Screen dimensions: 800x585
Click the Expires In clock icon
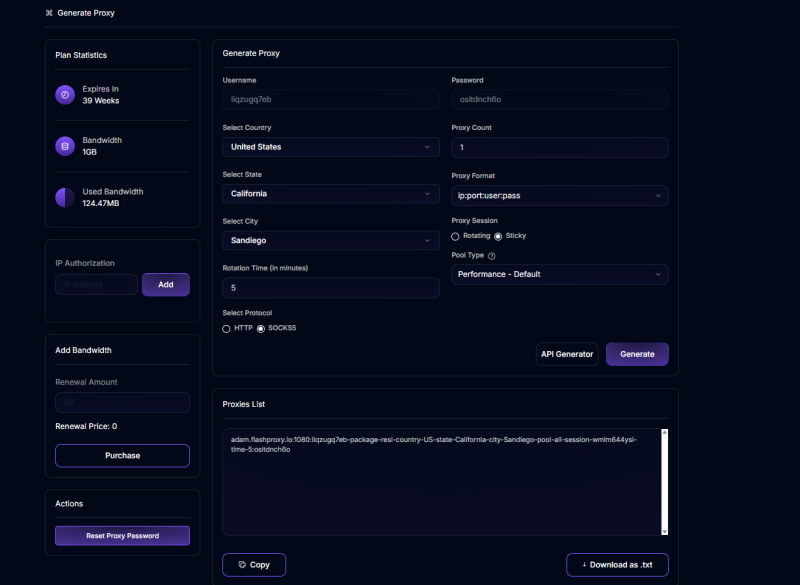tap(65, 95)
